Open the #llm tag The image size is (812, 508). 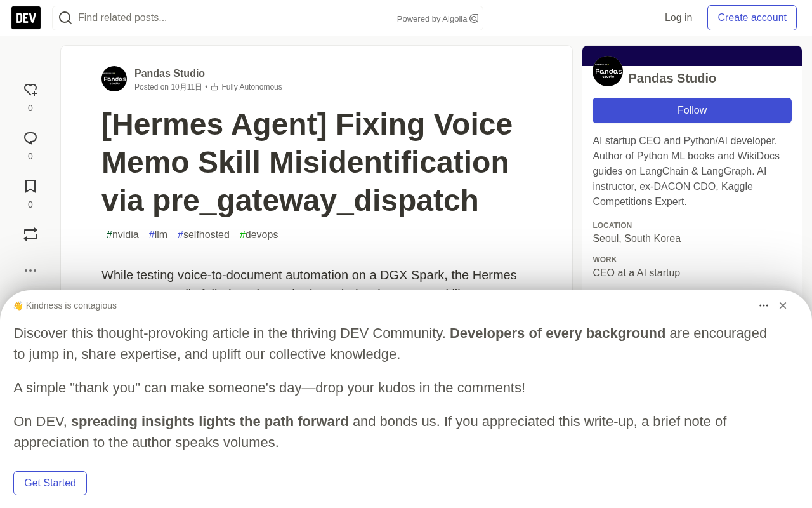pyautogui.click(x=159, y=235)
